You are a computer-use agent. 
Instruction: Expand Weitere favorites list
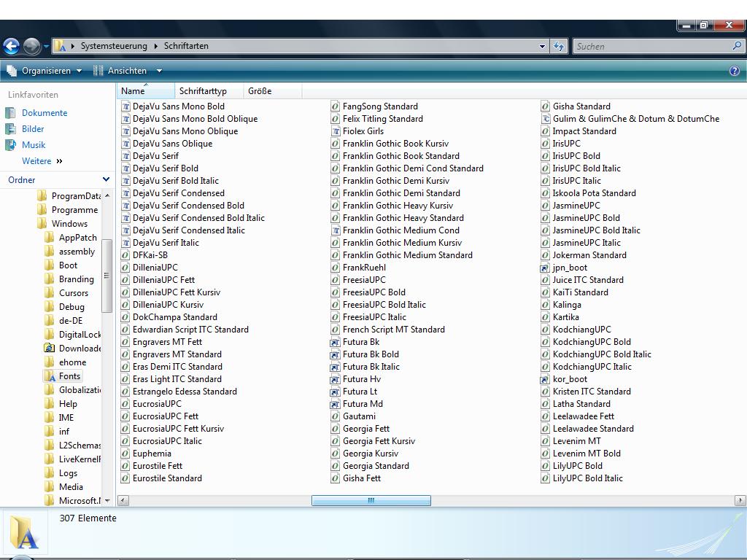(42, 161)
